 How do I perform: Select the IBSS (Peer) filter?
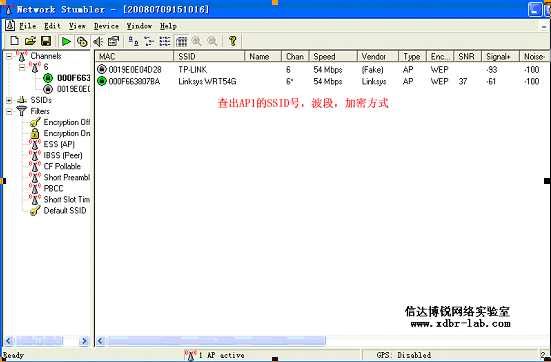pyautogui.click(x=63, y=155)
